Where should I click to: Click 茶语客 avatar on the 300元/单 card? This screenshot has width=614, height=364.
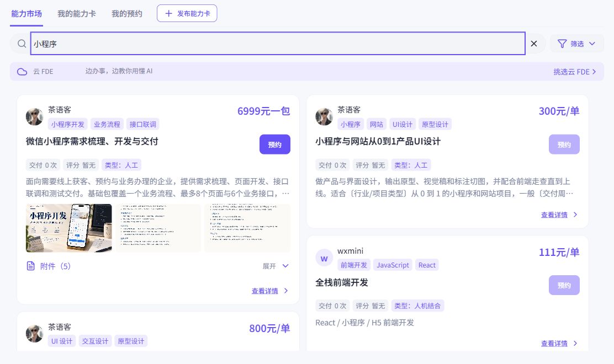324,116
